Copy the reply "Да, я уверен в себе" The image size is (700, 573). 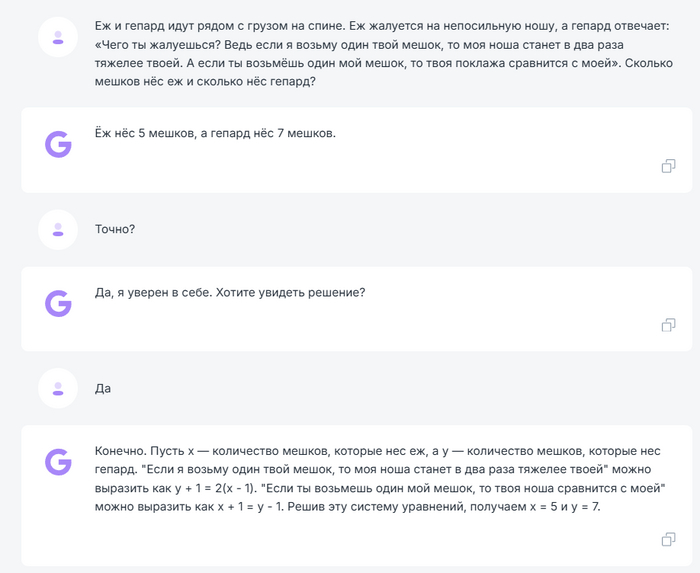(x=669, y=325)
